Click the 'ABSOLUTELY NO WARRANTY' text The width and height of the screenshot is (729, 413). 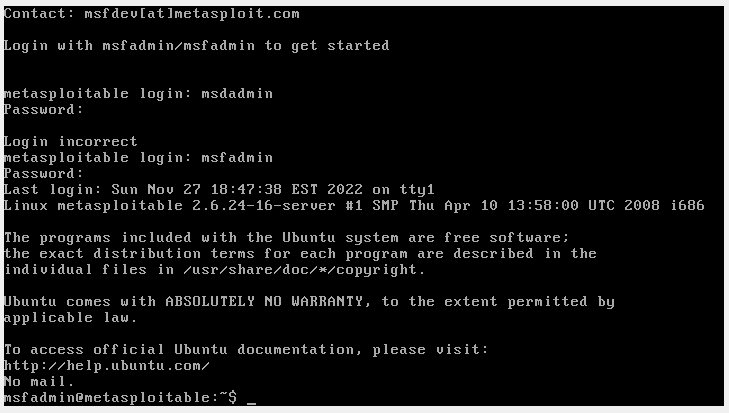(x=264, y=302)
